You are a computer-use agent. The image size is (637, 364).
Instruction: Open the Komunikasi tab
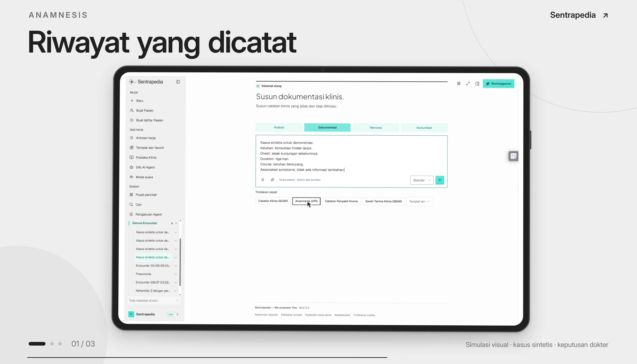424,127
